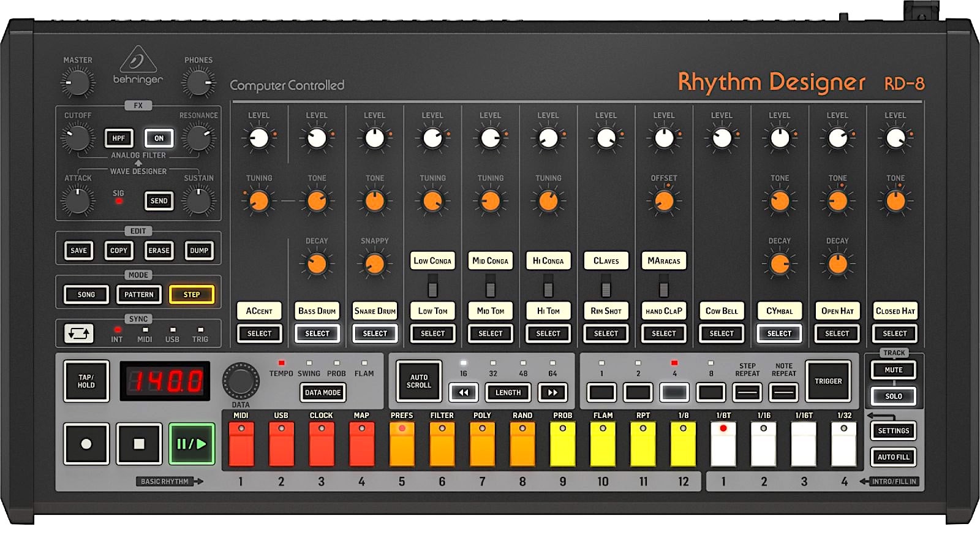Click the TAP/HOLD tempo button
The height and width of the screenshot is (540, 980).
86,381
